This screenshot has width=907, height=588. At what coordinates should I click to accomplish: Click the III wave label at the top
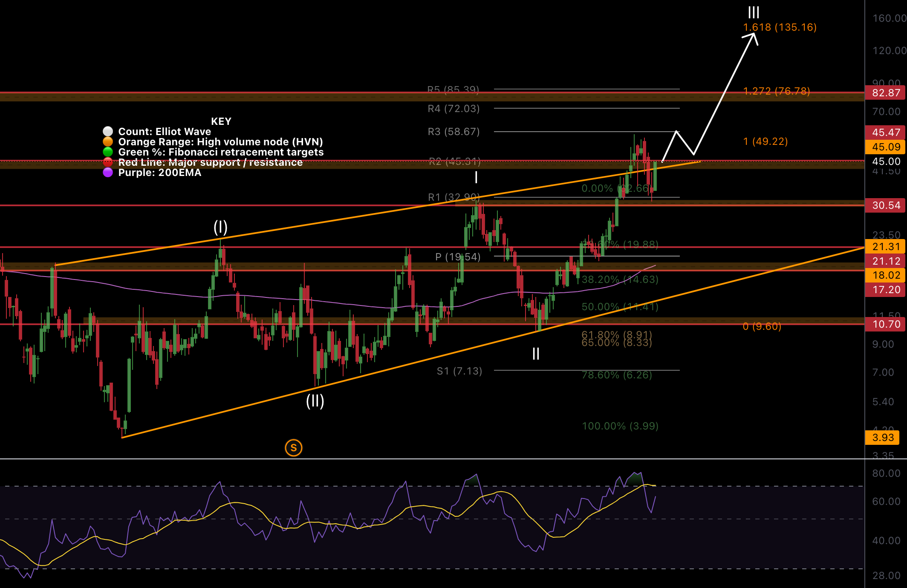point(753,12)
